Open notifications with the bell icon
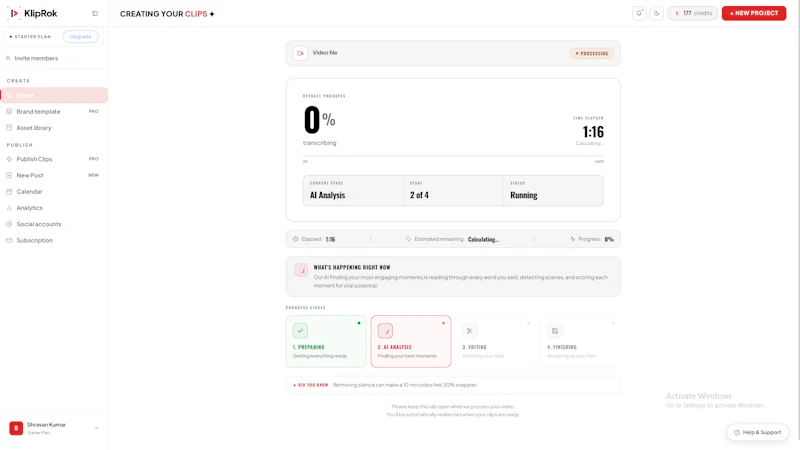 pyautogui.click(x=639, y=13)
